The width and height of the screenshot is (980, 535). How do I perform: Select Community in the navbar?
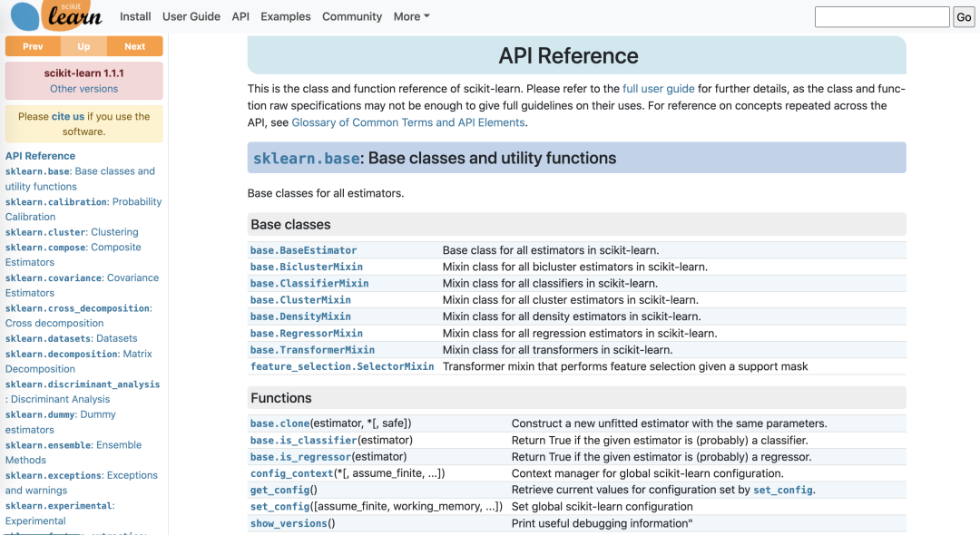coord(352,16)
